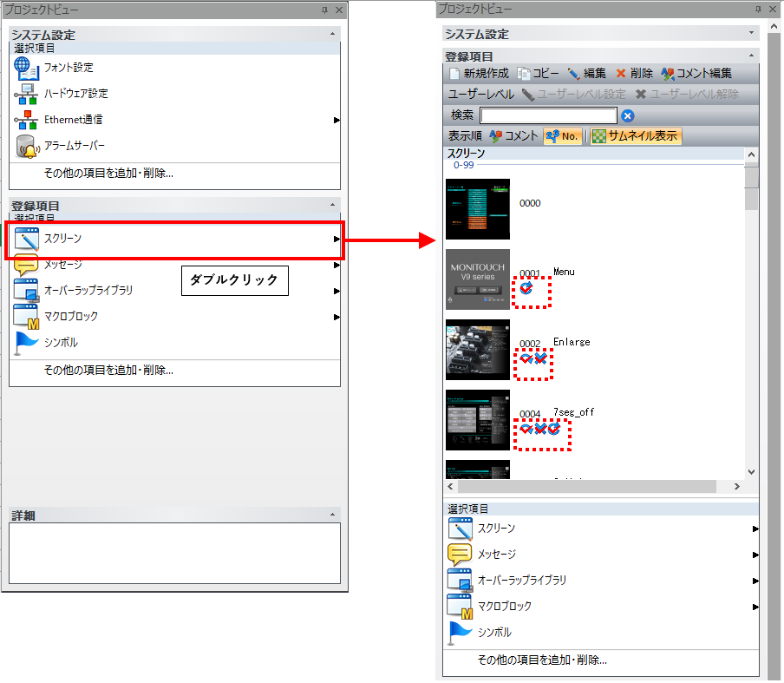The image size is (784, 683).
Task: Click the 検索 search text field
Action: pyautogui.click(x=548, y=115)
